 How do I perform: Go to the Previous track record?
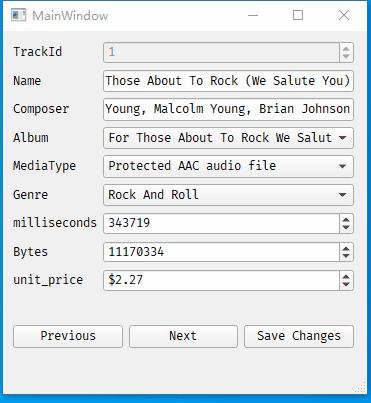coord(68,336)
